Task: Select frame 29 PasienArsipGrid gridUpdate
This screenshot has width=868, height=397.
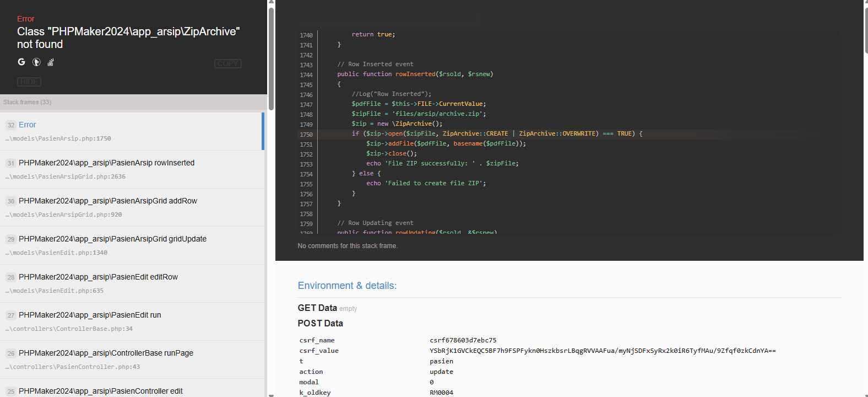Action: (132, 245)
